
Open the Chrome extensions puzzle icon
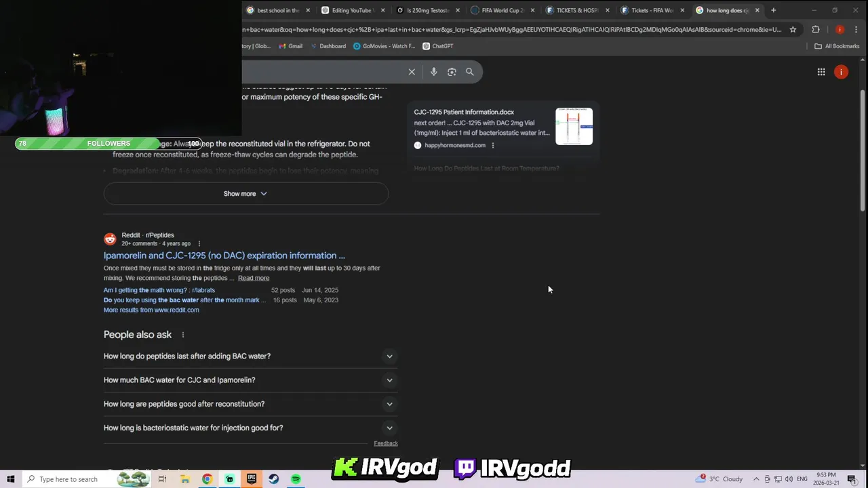(x=816, y=30)
